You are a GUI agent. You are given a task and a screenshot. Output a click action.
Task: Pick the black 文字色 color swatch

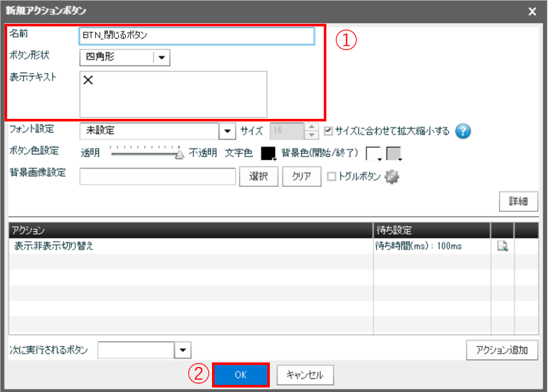coord(268,153)
